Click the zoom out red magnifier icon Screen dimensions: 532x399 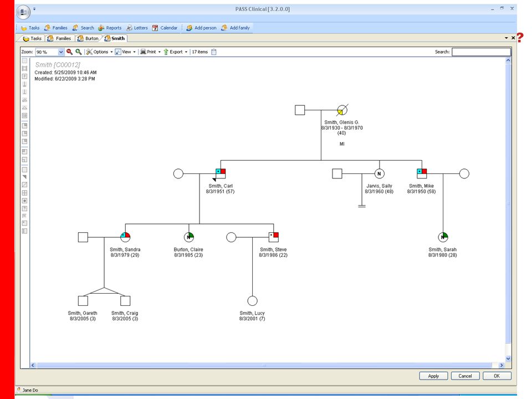click(70, 52)
